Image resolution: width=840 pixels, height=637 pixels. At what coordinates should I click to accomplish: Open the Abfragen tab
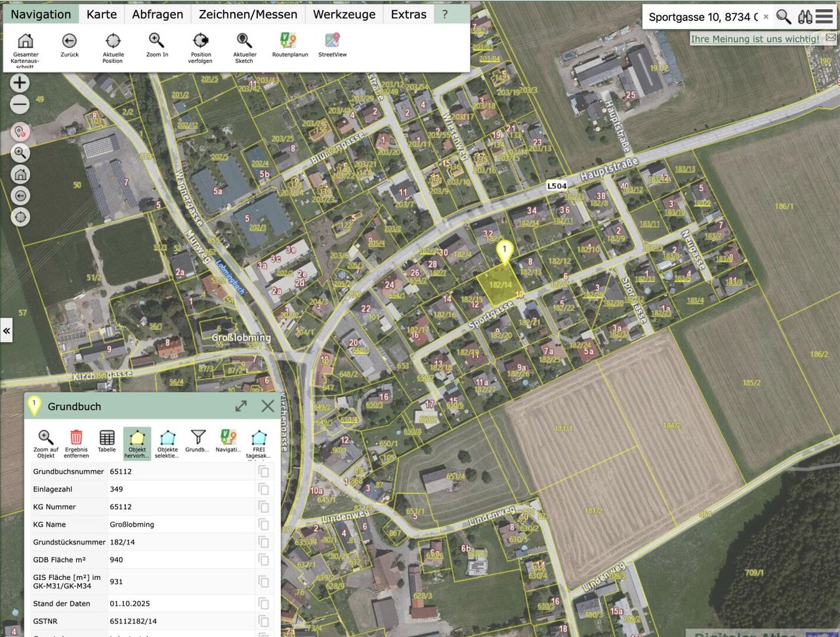[x=157, y=14]
